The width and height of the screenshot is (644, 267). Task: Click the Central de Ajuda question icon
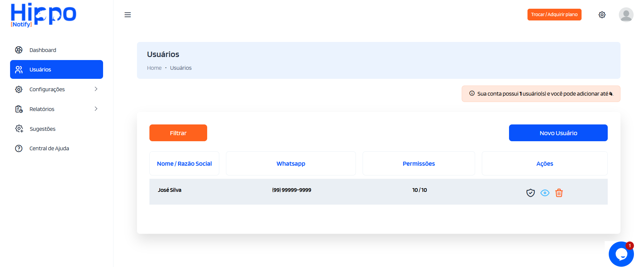point(19,148)
